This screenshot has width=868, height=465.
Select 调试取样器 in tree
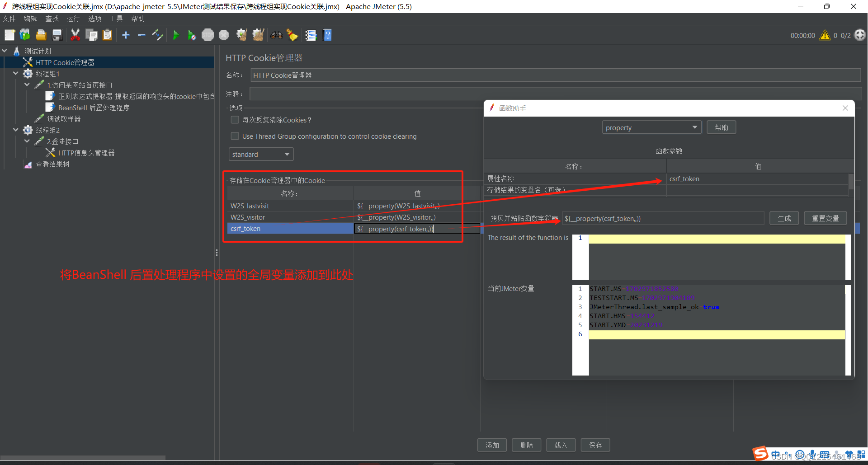64,119
